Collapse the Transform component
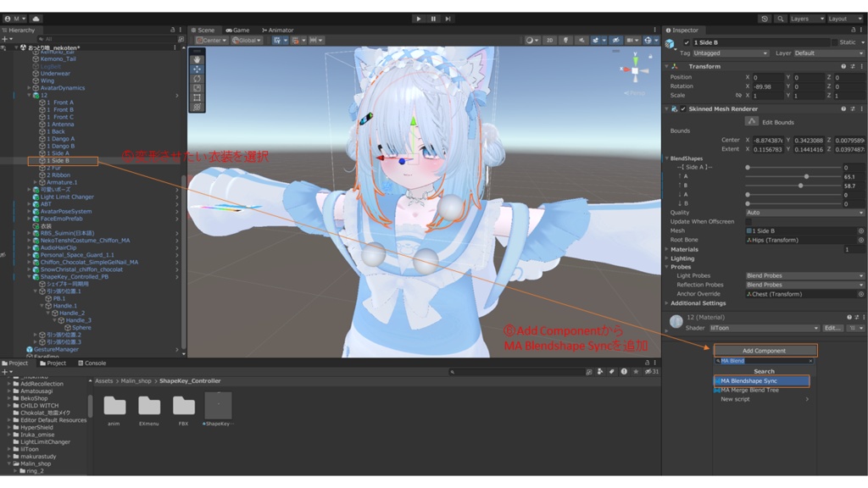 click(666, 66)
